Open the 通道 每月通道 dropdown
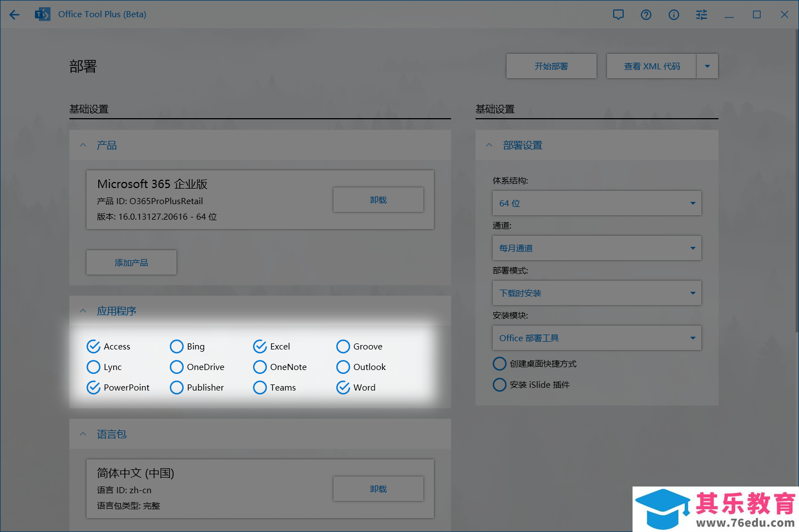Screen dimensions: 799x532 [597, 248]
